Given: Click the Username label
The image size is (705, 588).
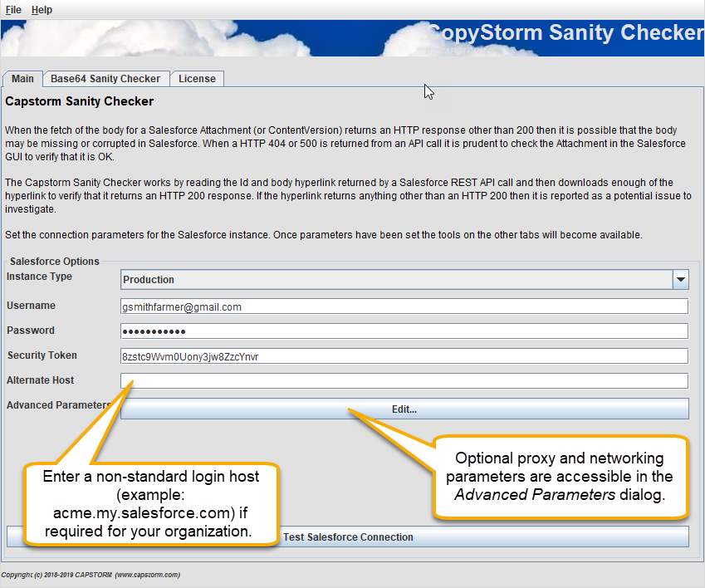Looking at the screenshot, I should pos(31,306).
